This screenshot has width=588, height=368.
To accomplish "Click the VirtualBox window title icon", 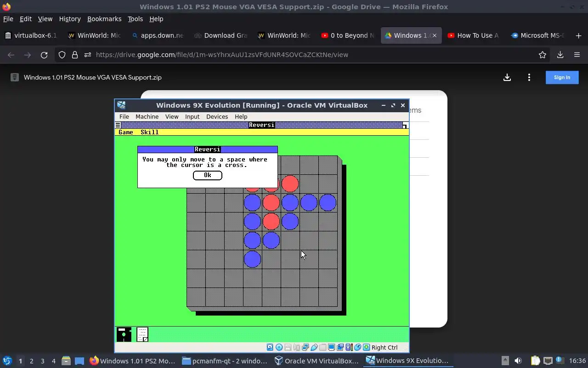I will [121, 105].
